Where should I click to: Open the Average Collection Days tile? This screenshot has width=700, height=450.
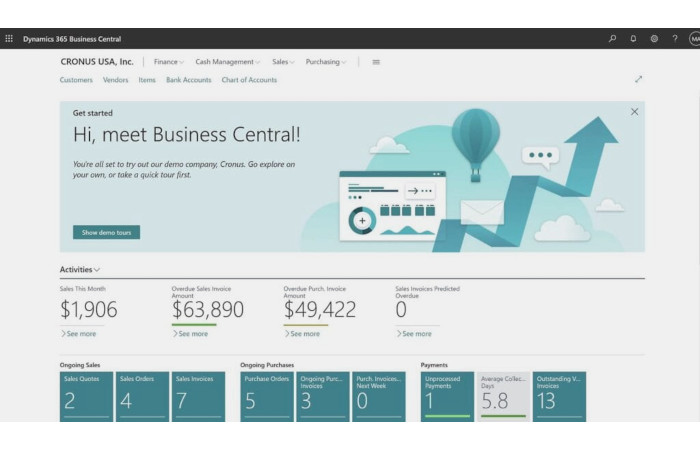coord(504,396)
